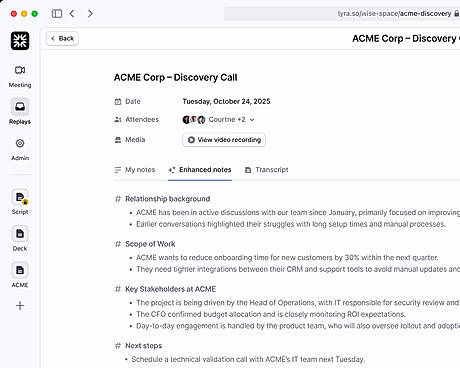This screenshot has height=368, width=460.
Task: Go back with browser back arrow
Action: (72, 14)
